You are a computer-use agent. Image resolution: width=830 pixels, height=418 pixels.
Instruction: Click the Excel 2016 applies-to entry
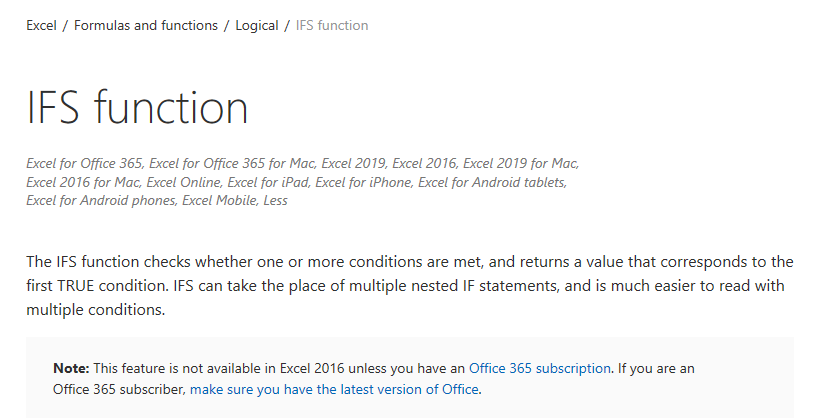[x=424, y=163]
